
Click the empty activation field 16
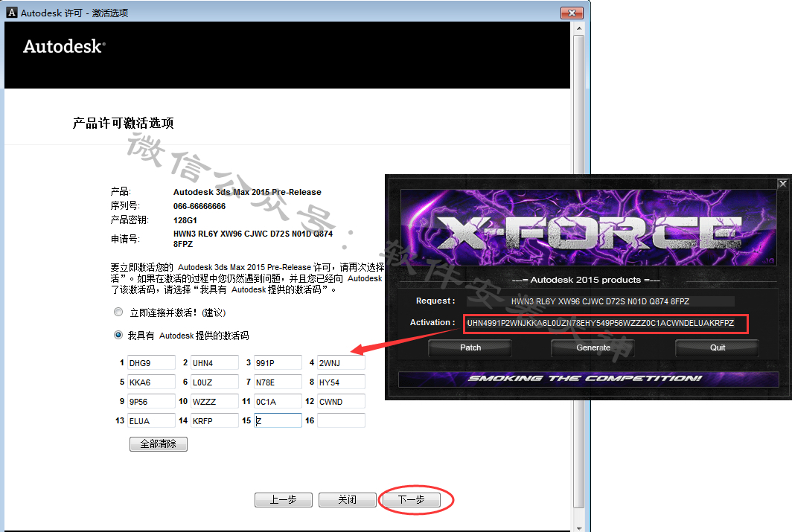(341, 420)
